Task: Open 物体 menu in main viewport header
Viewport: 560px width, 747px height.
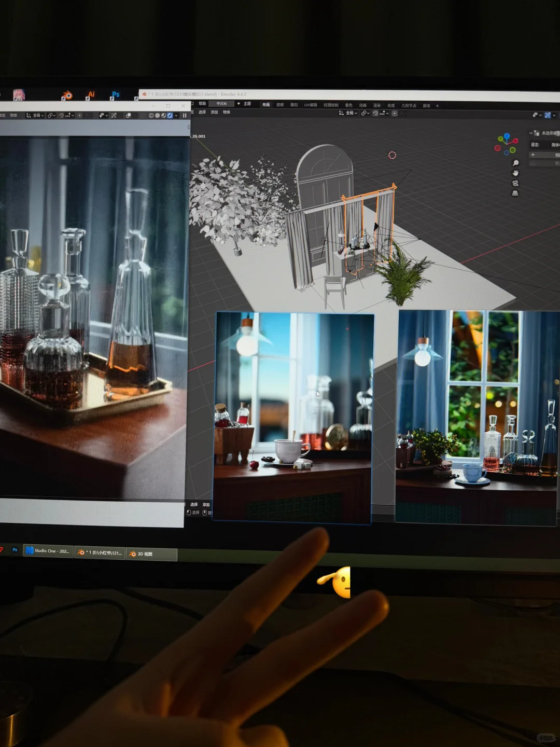Action: pos(227,112)
